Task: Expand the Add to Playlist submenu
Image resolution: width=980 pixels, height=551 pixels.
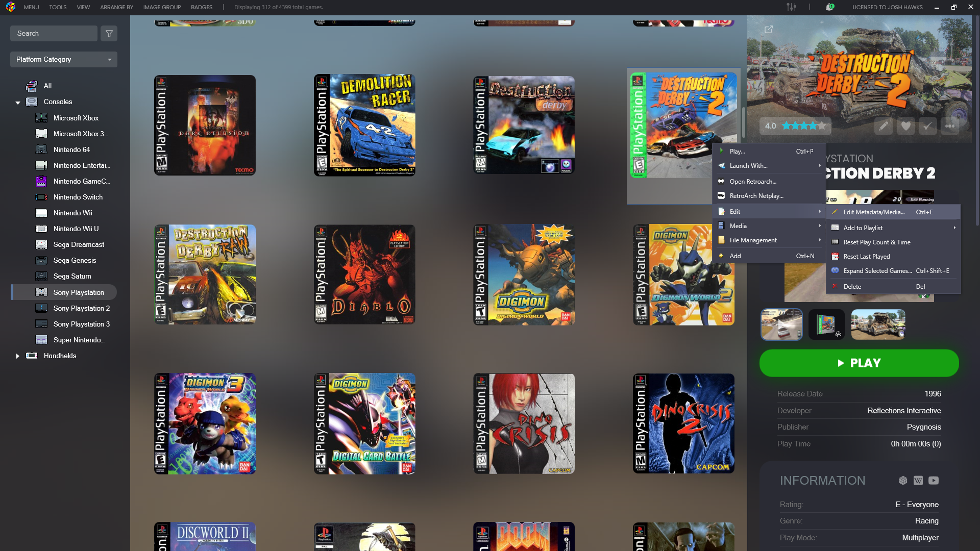Action: pos(893,228)
